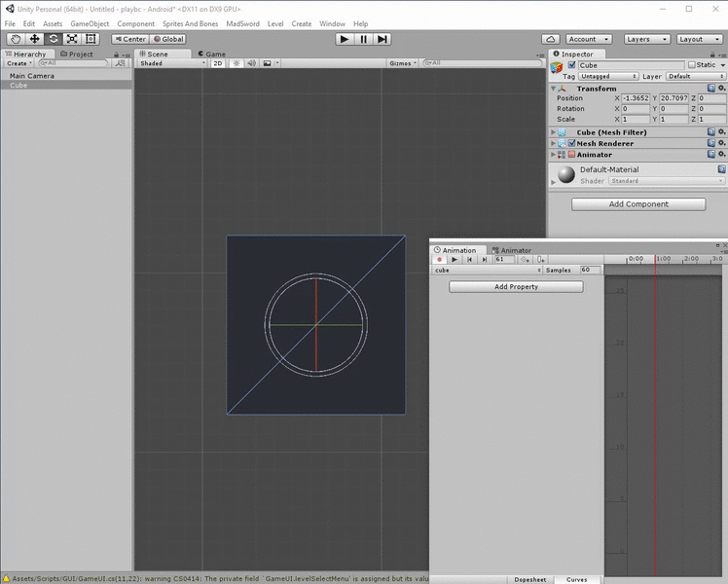Open the Layout dropdown

[699, 39]
